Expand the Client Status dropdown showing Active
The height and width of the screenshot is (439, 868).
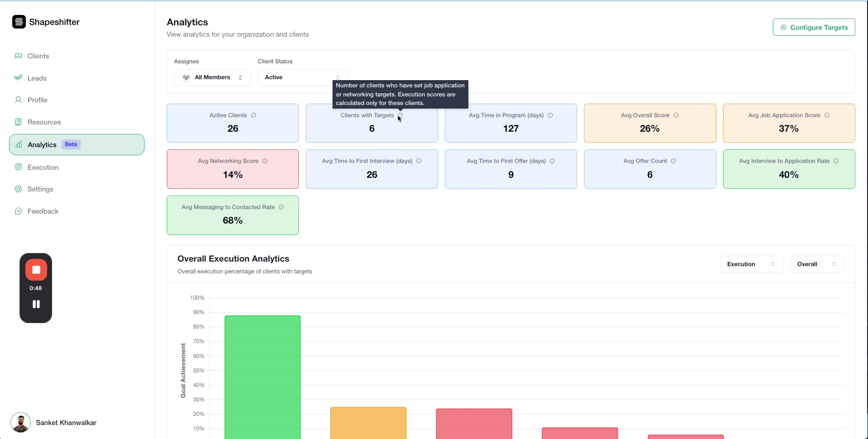[303, 77]
